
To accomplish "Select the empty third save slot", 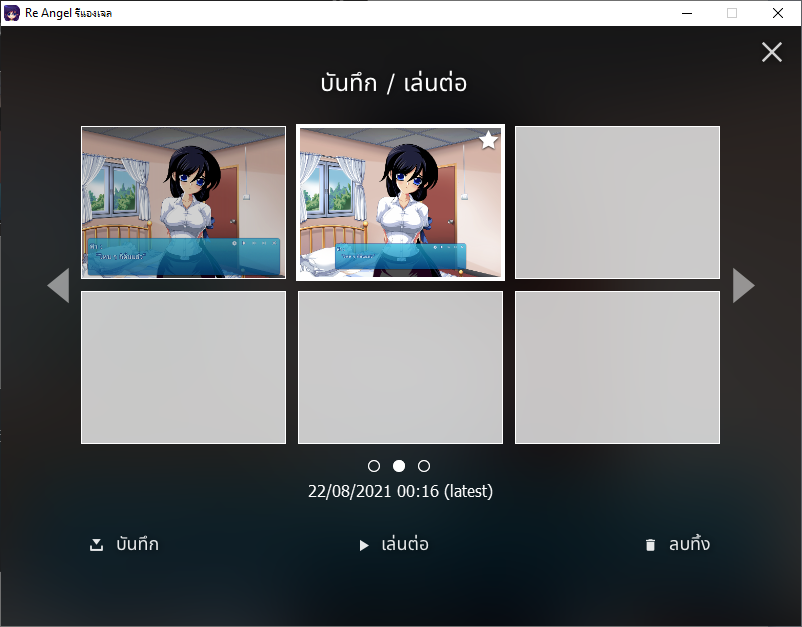I will click(x=617, y=203).
